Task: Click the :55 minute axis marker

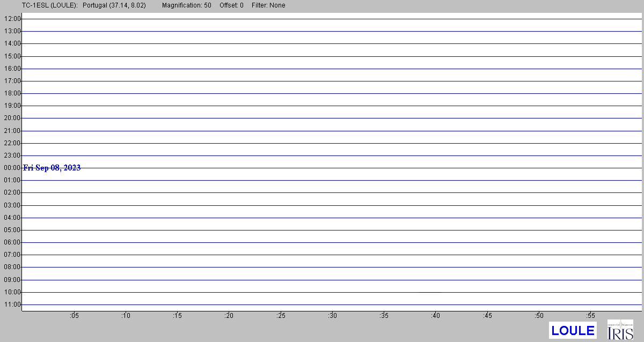Action: tap(590, 316)
